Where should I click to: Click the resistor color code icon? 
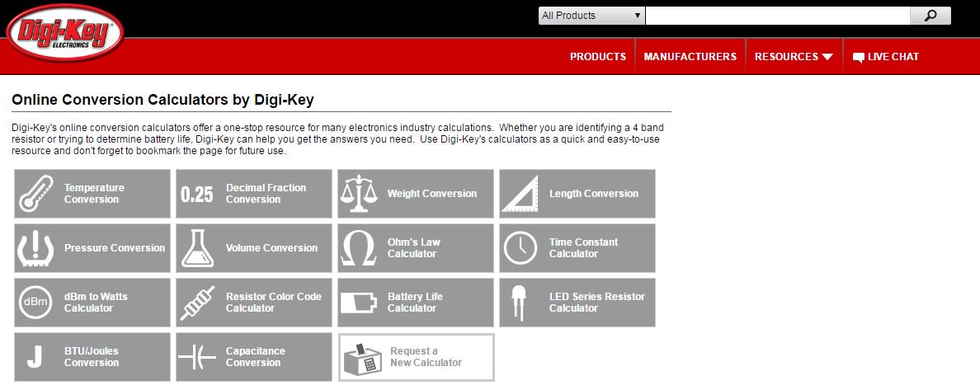[x=197, y=303]
